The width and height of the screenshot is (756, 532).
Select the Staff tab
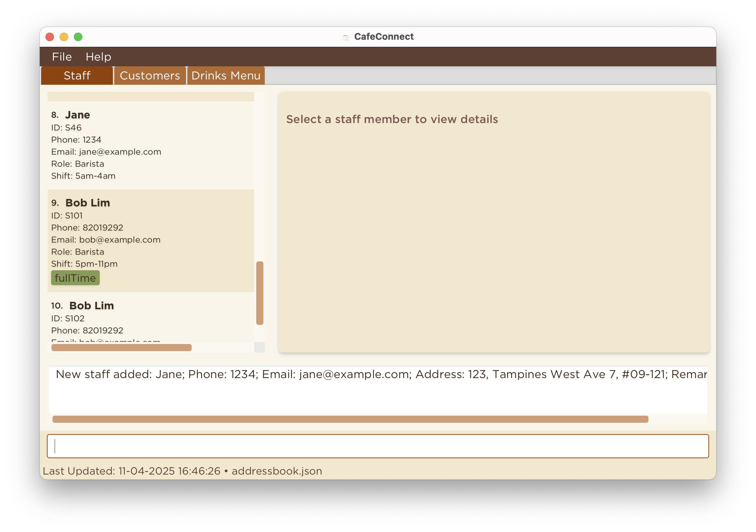(77, 76)
